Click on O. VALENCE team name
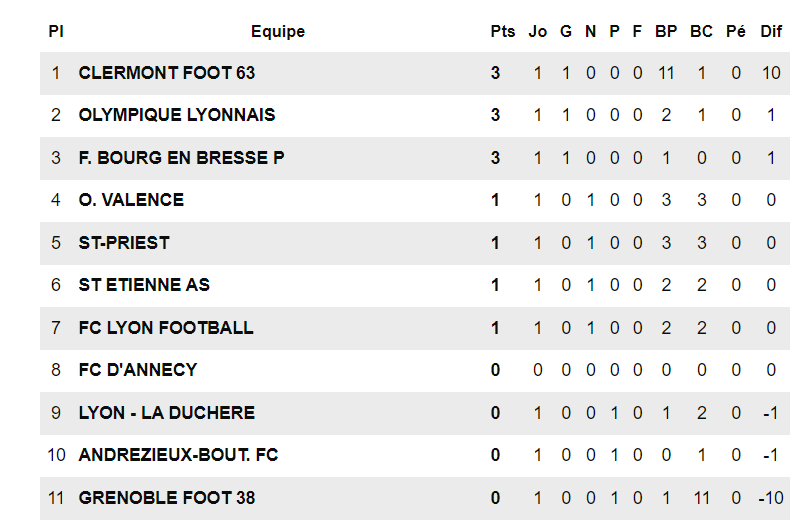 (131, 200)
